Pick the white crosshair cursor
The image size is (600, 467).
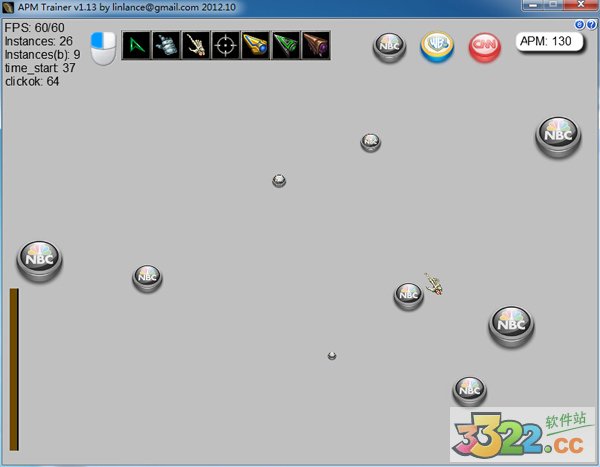point(226,46)
